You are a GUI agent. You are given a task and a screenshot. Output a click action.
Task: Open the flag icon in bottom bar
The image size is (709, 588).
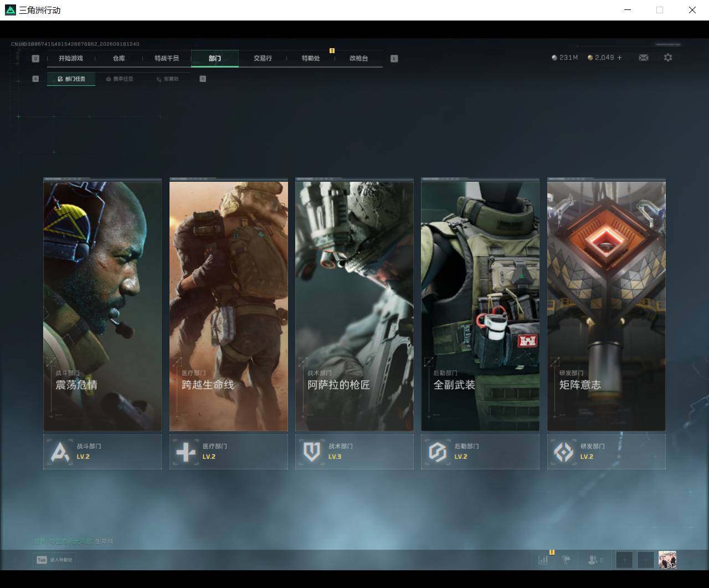point(566,560)
